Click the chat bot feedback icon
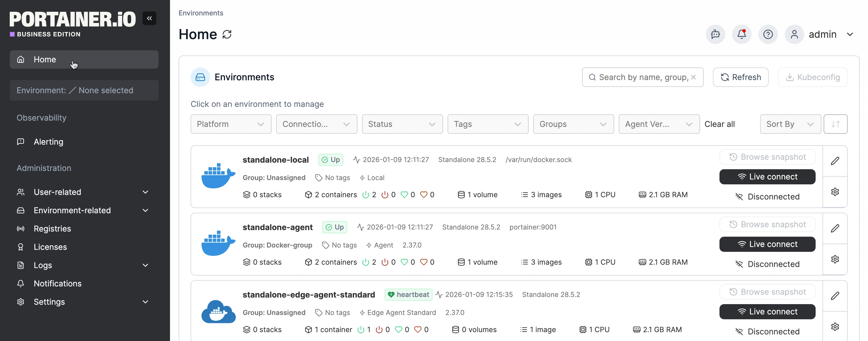868x341 pixels. click(x=715, y=34)
